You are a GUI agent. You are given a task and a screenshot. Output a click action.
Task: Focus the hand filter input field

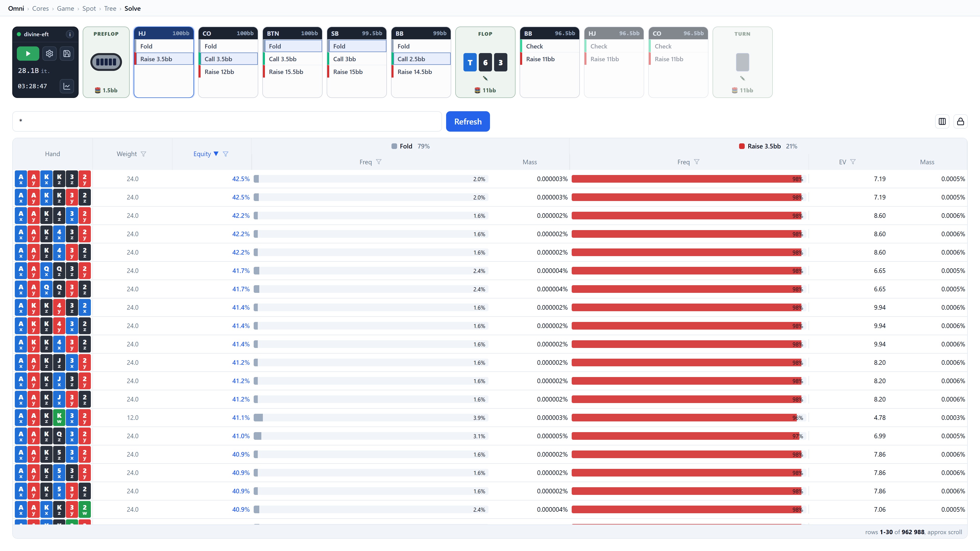(227, 121)
